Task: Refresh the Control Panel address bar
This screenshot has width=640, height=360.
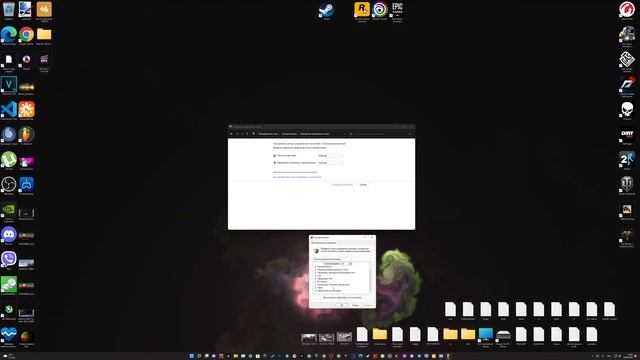Action: (x=351, y=133)
